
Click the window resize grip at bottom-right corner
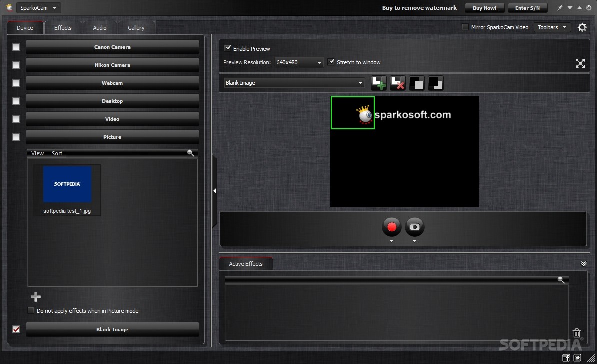pyautogui.click(x=592, y=358)
